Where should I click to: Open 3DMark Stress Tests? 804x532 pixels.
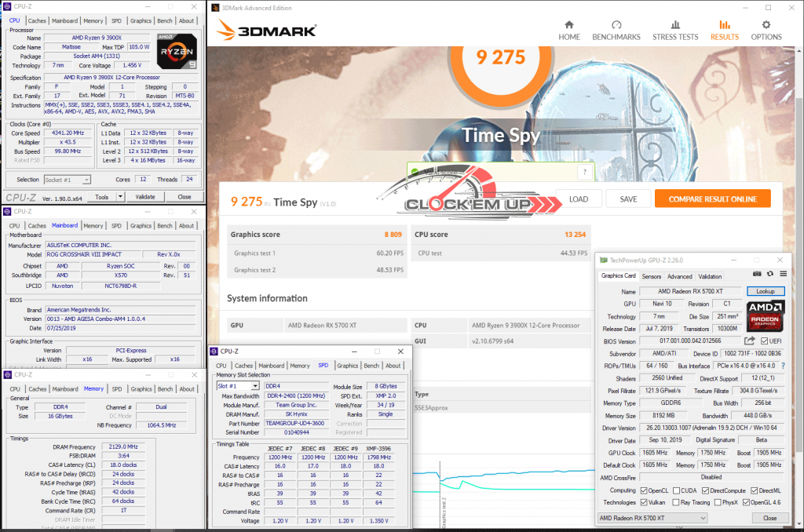(675, 30)
